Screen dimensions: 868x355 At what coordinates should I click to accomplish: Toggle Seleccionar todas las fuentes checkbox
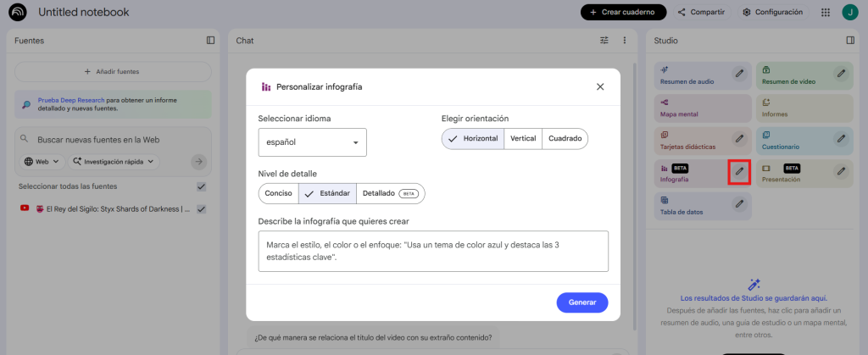tap(202, 187)
